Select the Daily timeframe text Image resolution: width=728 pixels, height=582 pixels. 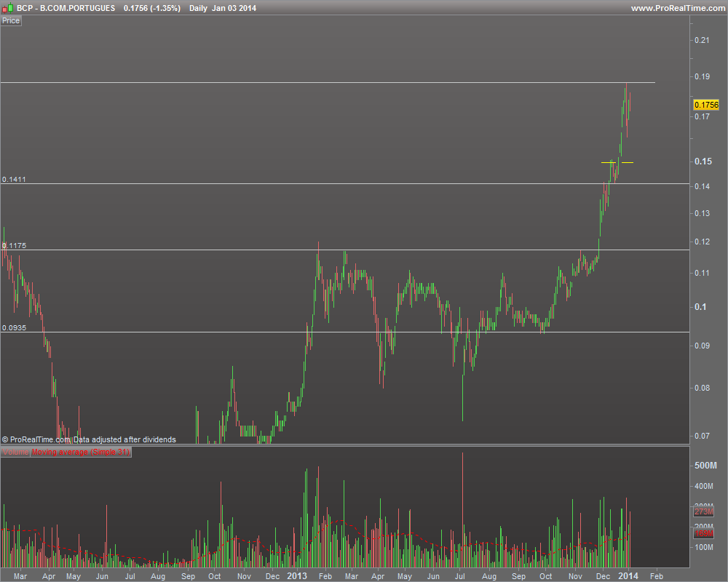[x=198, y=8]
